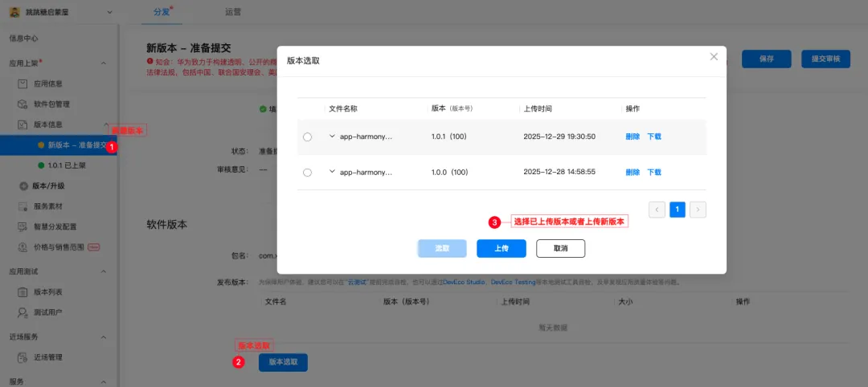
Task: Click the 大小 column header in background table
Action: point(624,302)
